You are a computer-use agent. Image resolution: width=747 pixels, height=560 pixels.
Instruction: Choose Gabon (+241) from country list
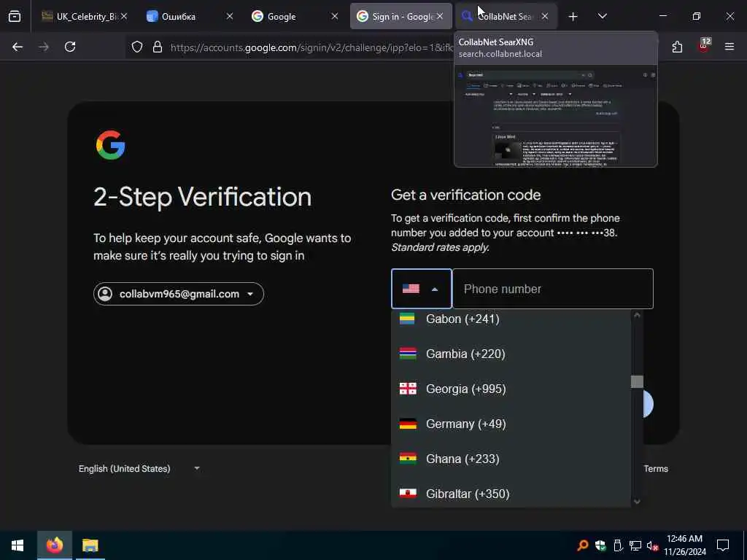pyautogui.click(x=511, y=319)
